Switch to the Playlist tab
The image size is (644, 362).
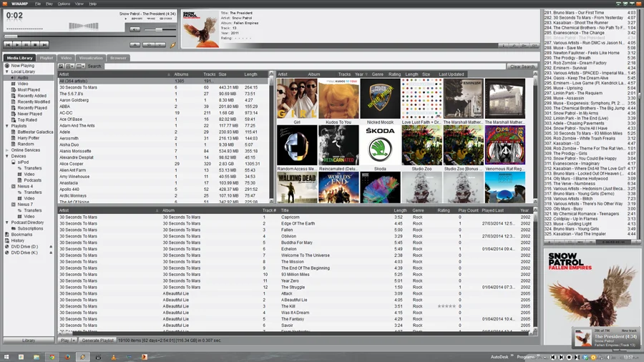click(x=47, y=58)
